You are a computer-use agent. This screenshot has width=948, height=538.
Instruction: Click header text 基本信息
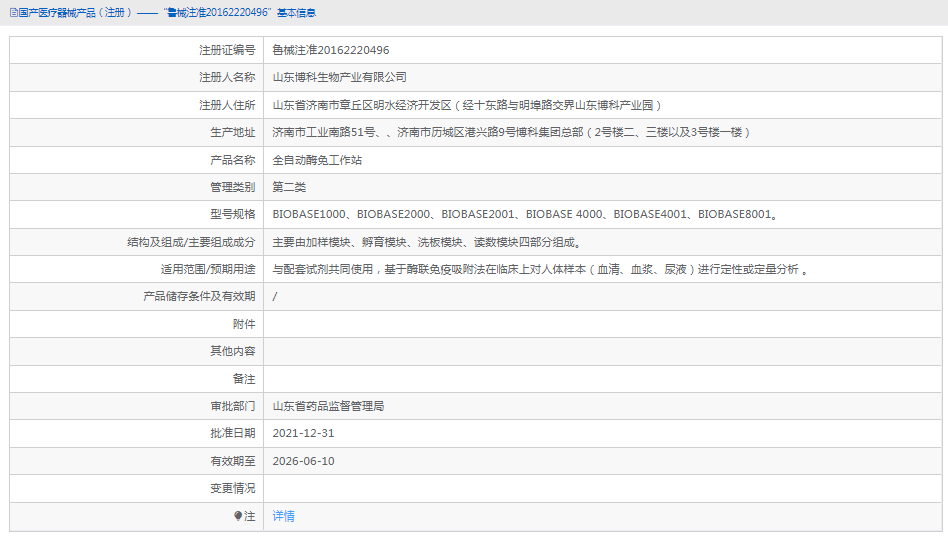tap(296, 13)
